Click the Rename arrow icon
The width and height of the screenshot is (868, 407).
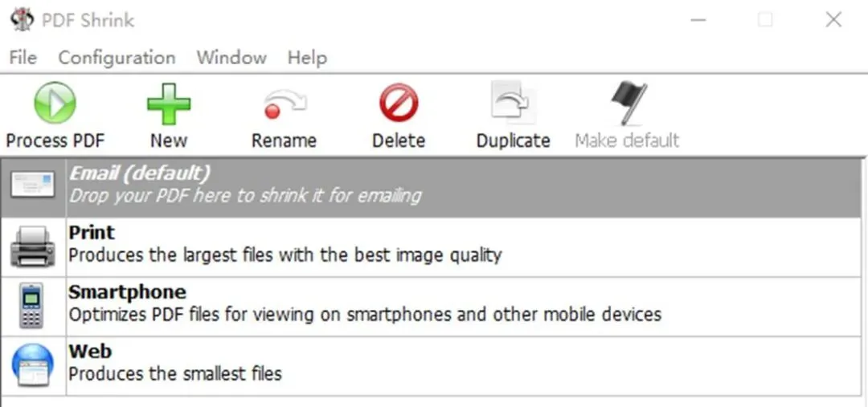pos(285,104)
